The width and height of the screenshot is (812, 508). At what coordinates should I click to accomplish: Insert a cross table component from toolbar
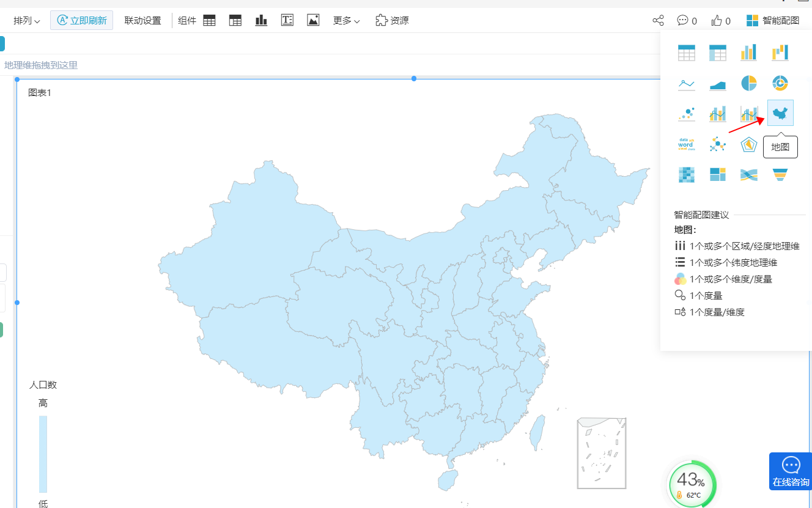click(x=235, y=20)
